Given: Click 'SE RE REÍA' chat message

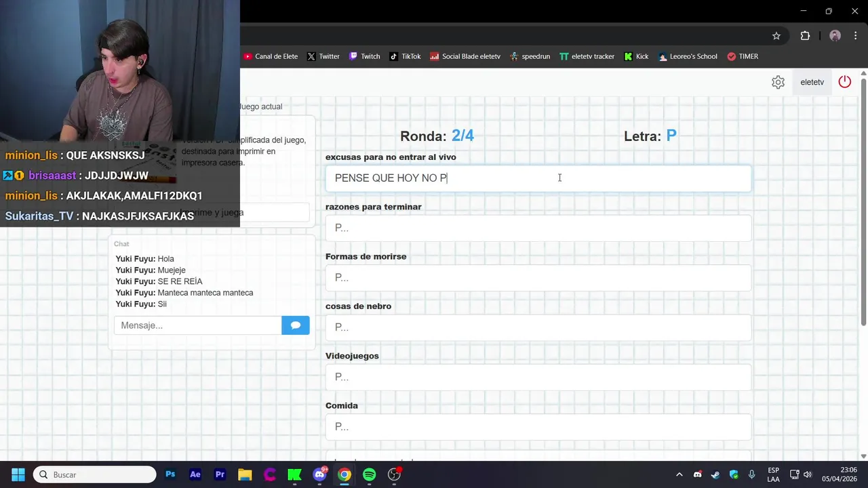Looking at the screenshot, I should tap(180, 281).
